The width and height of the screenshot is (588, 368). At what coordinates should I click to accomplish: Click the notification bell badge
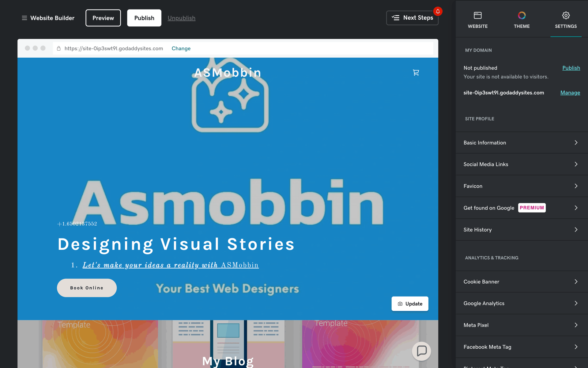coord(438,11)
